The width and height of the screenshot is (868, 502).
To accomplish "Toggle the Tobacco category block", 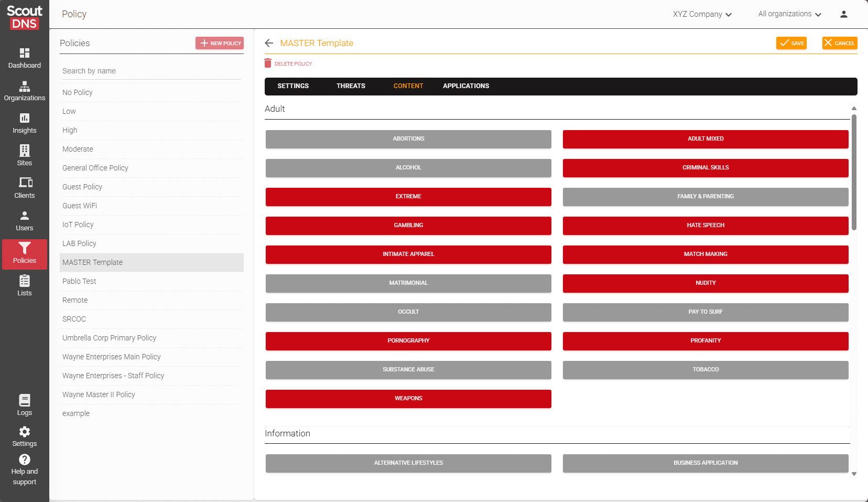I will [705, 369].
